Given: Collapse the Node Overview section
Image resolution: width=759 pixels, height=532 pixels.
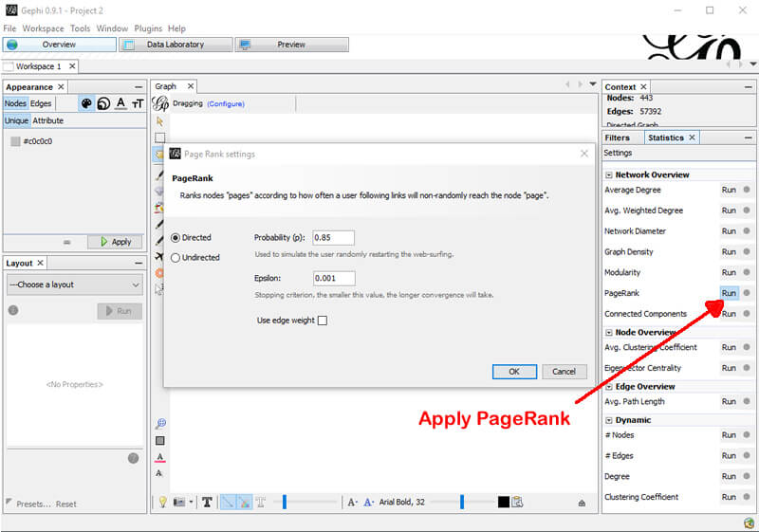Looking at the screenshot, I should [x=609, y=333].
